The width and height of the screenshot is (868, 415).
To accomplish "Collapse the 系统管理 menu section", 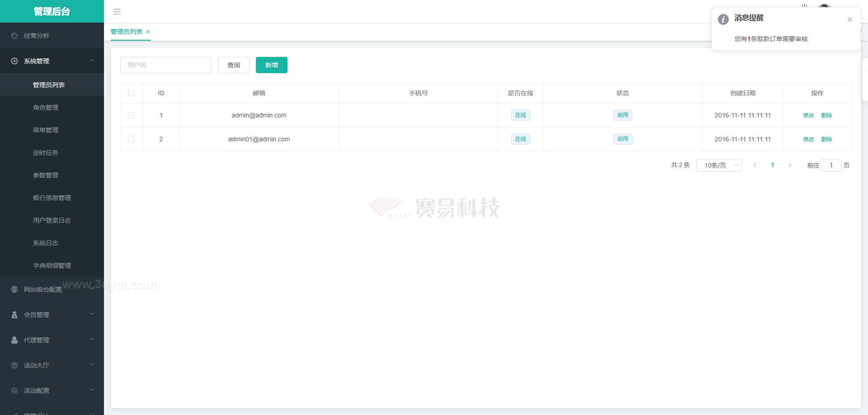I will pos(92,61).
